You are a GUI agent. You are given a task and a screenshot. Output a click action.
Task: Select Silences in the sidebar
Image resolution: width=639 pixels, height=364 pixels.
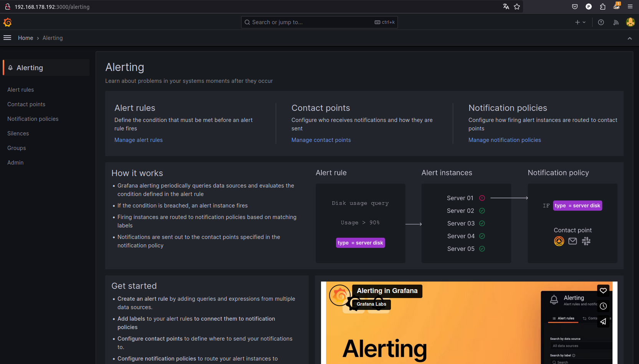click(x=18, y=133)
